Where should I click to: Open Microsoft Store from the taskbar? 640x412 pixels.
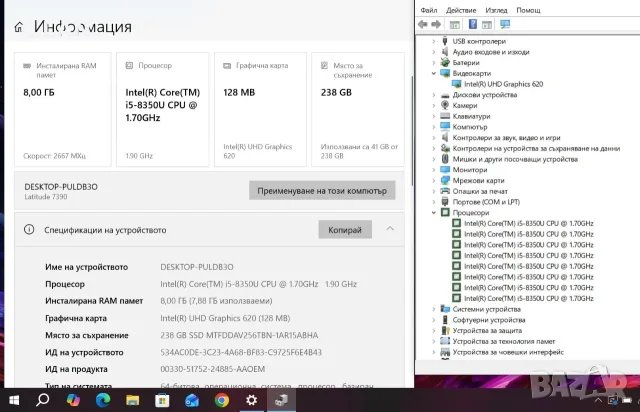162,400
